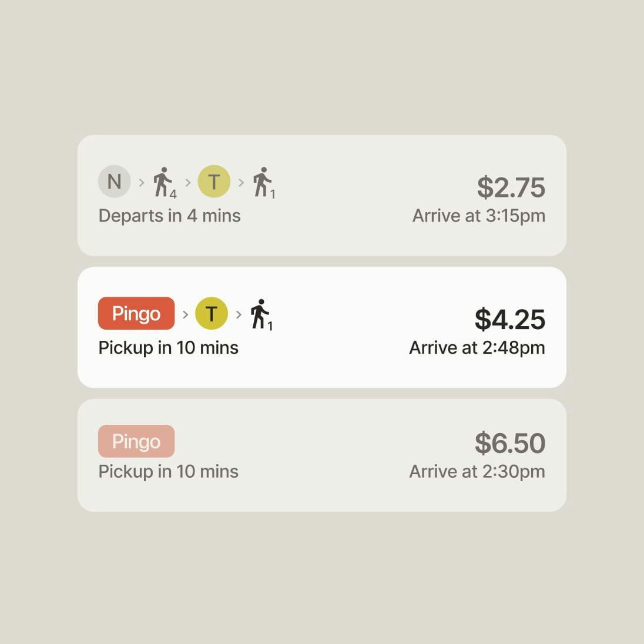Click Arrive at 2:48pm text

[477, 348]
